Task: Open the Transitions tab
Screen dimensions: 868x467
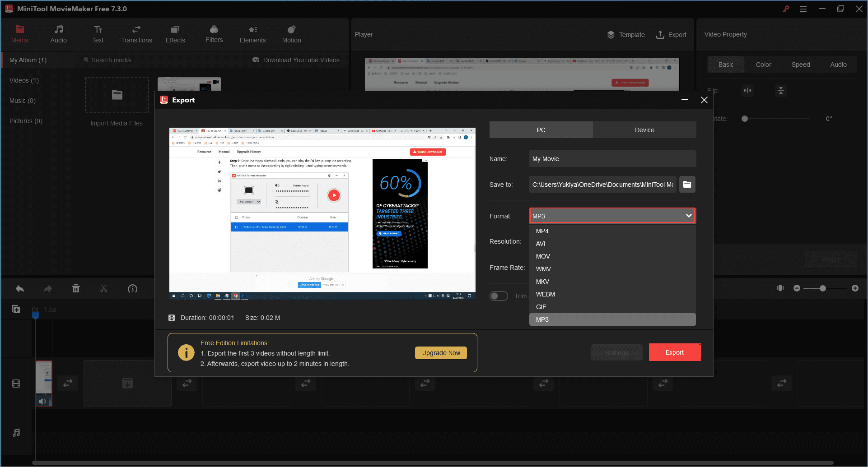Action: (136, 34)
